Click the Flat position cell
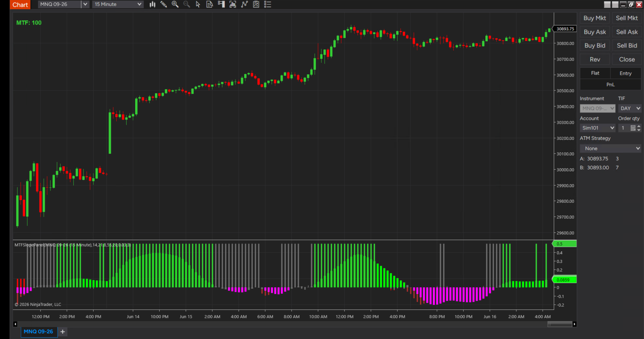The width and height of the screenshot is (644, 339). click(x=595, y=73)
